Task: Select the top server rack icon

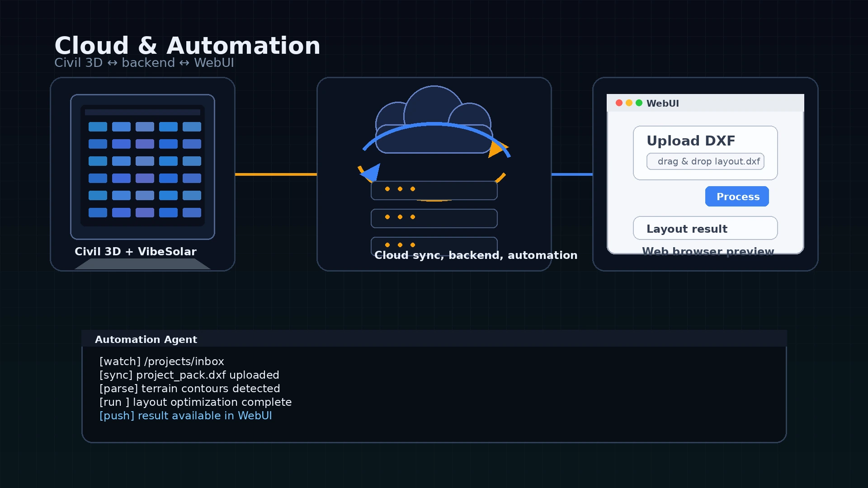Action: [434, 190]
